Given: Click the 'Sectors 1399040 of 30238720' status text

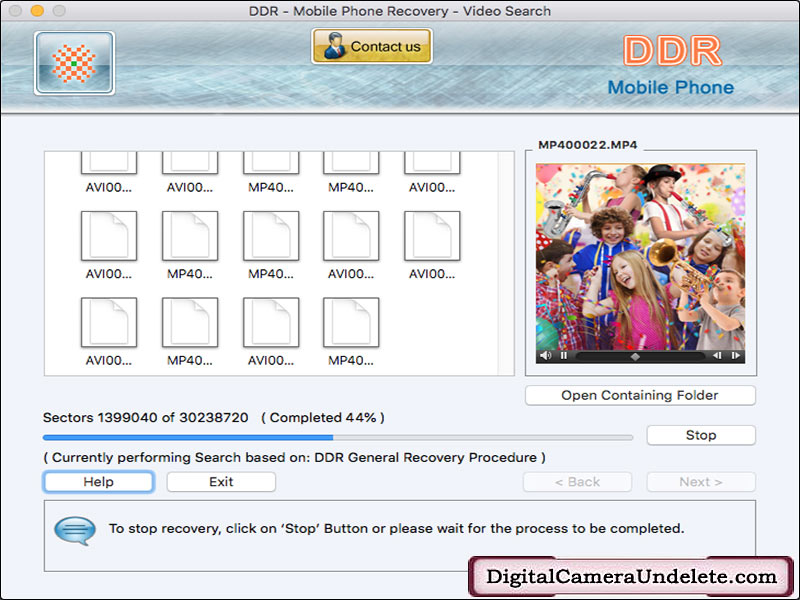Looking at the screenshot, I should (145, 417).
